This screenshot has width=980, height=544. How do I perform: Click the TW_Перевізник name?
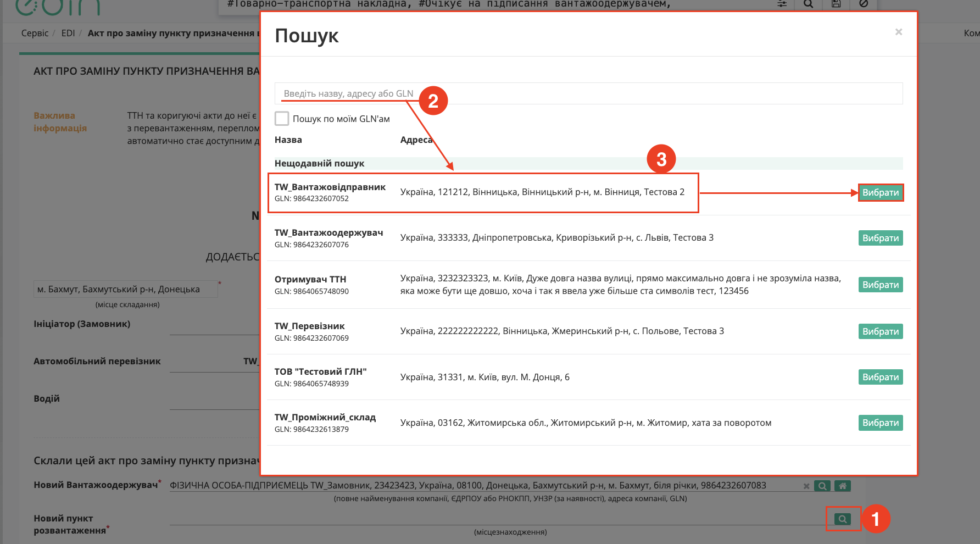click(310, 326)
